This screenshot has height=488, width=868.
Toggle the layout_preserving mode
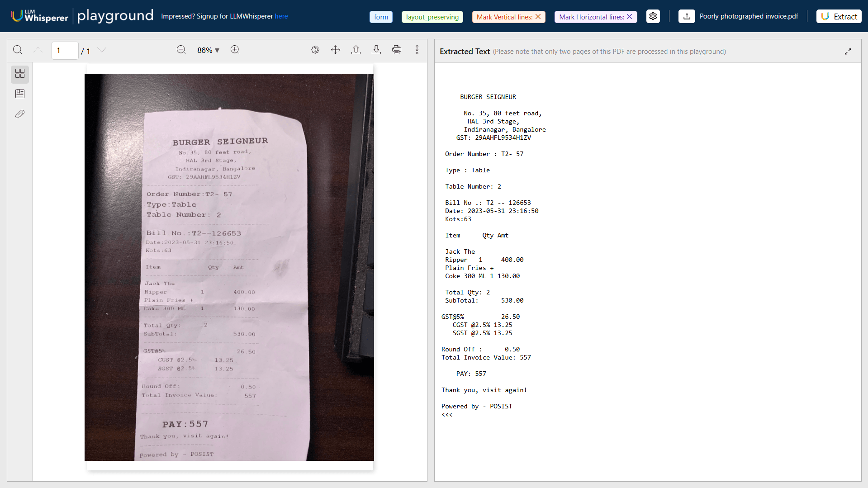click(432, 17)
